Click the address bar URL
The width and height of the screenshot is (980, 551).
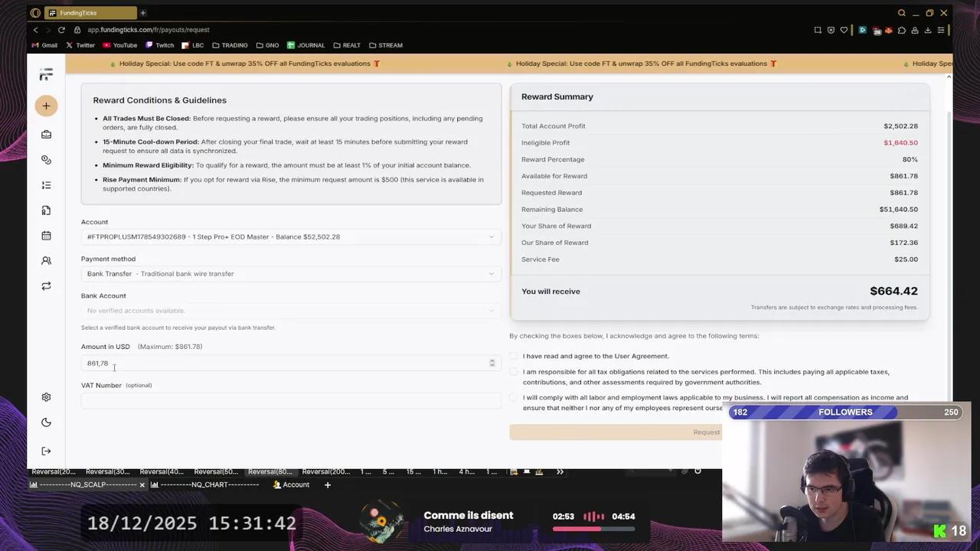click(149, 30)
